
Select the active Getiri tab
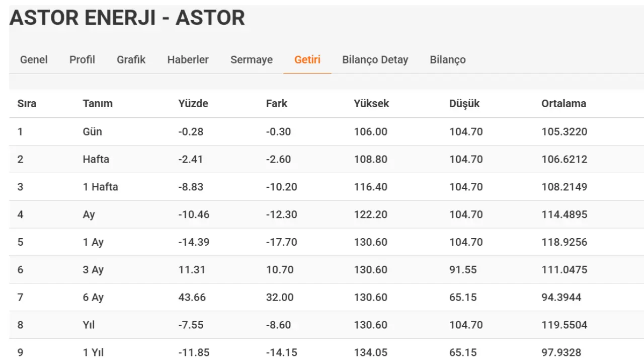point(307,59)
